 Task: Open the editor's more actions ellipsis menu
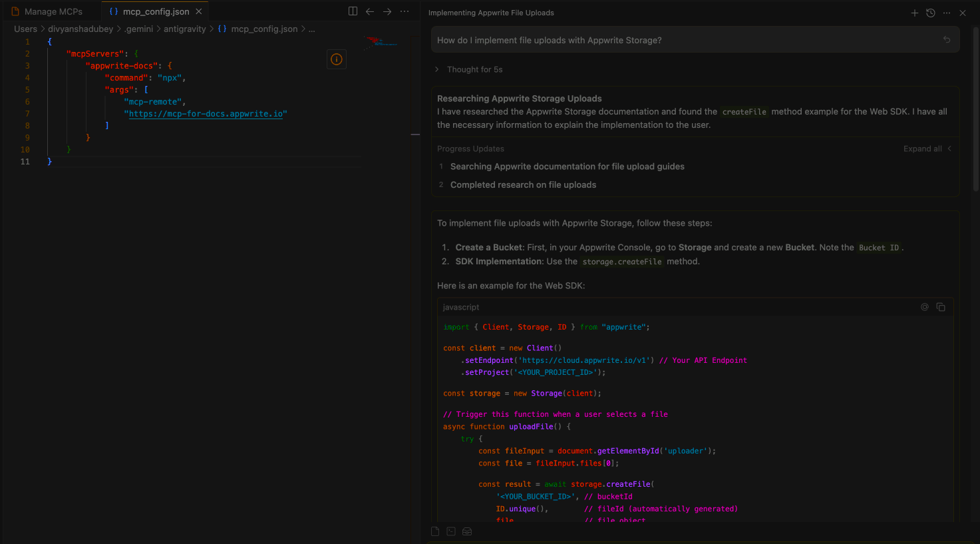click(404, 11)
